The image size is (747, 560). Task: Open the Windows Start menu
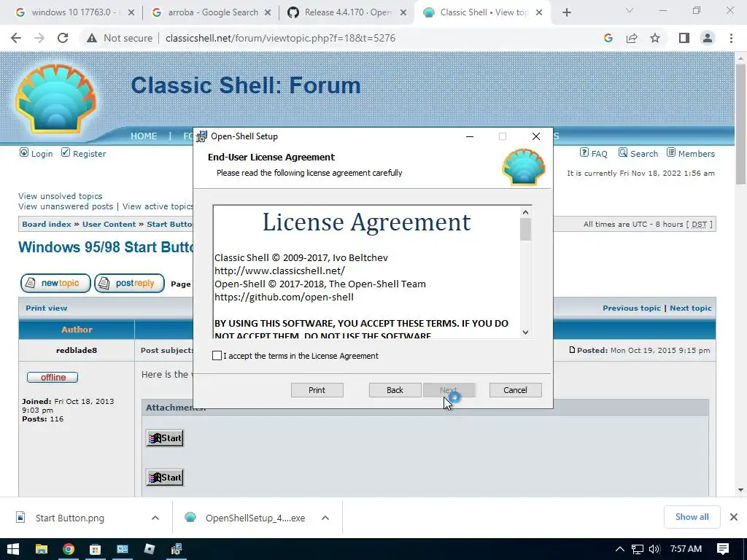(13, 549)
